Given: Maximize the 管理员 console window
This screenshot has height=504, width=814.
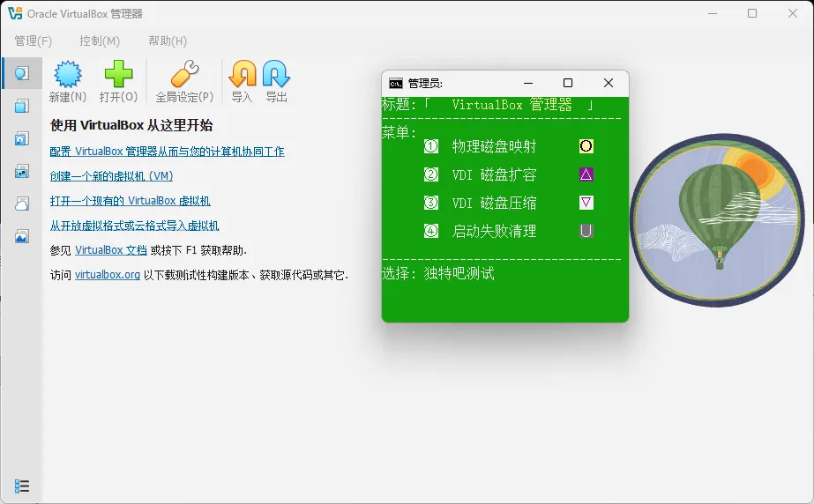Looking at the screenshot, I should coord(568,83).
